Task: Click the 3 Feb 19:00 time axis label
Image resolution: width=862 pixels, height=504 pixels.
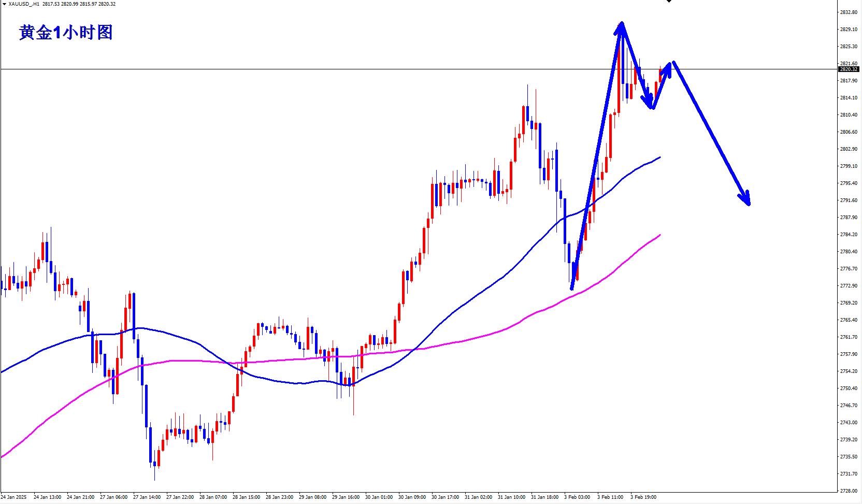Action: coord(643,497)
